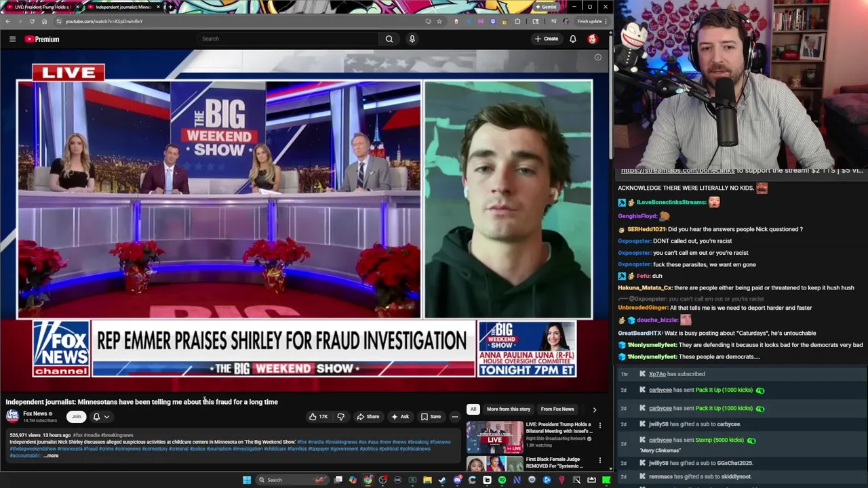Go back in browser history
868x488 pixels.
pyautogui.click(x=7, y=21)
